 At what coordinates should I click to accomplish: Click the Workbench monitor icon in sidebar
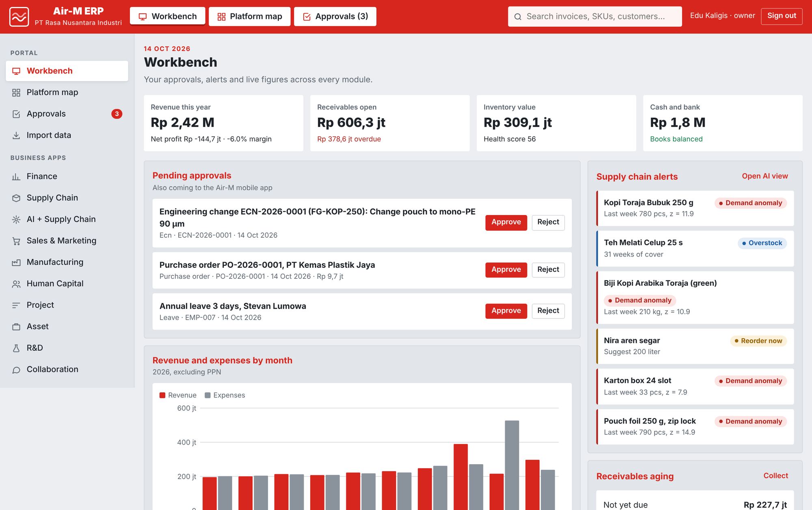pyautogui.click(x=16, y=71)
